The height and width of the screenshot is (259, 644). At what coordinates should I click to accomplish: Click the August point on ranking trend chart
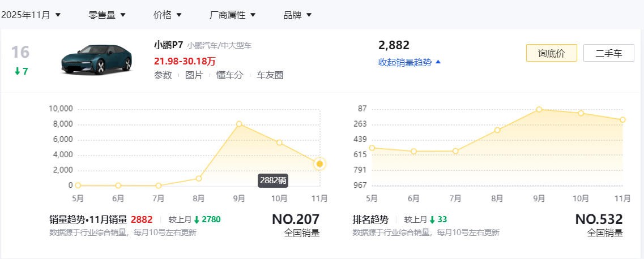pos(497,130)
